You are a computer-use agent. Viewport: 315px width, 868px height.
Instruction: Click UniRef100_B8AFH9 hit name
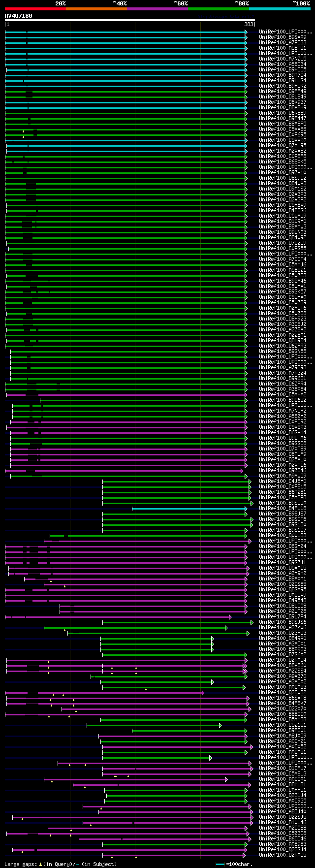click(x=283, y=107)
